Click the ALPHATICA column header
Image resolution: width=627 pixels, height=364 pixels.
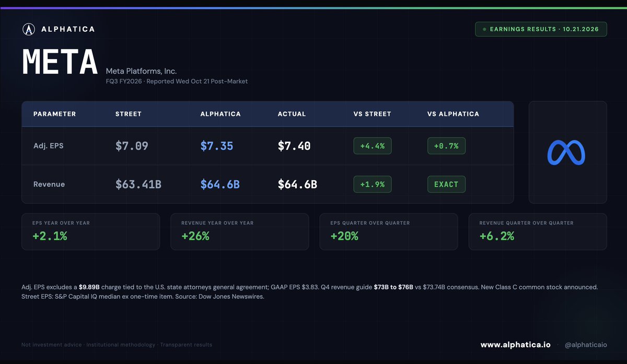click(220, 114)
